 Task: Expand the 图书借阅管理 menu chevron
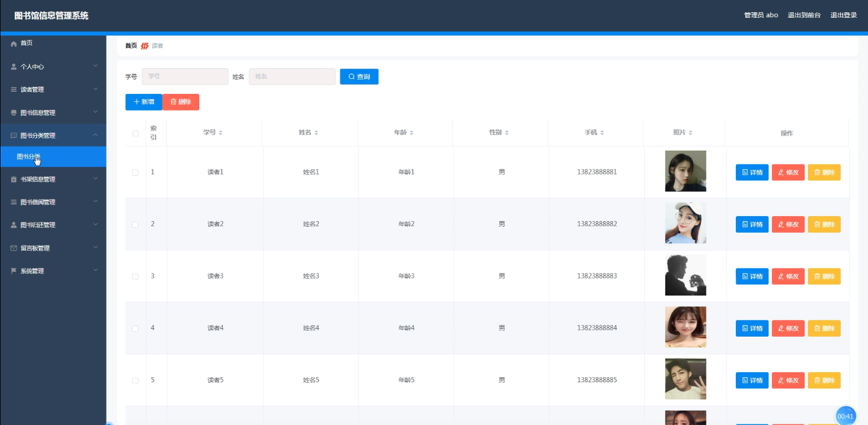pyautogui.click(x=96, y=202)
